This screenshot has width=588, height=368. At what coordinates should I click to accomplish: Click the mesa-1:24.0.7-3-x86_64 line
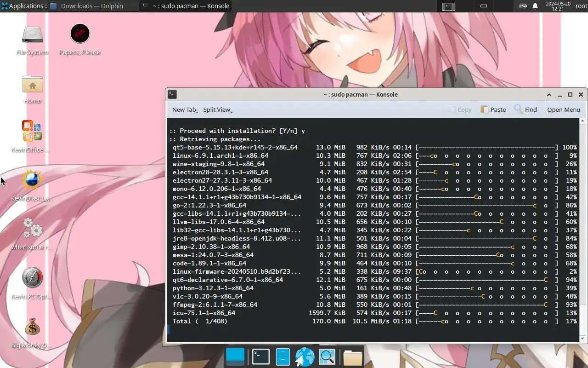[374, 255]
